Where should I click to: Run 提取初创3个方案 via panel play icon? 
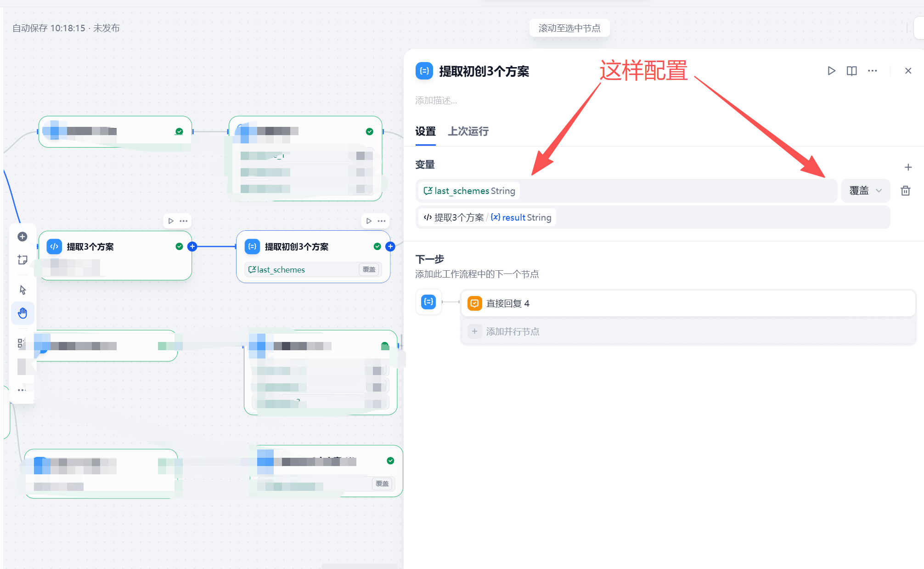coord(831,71)
